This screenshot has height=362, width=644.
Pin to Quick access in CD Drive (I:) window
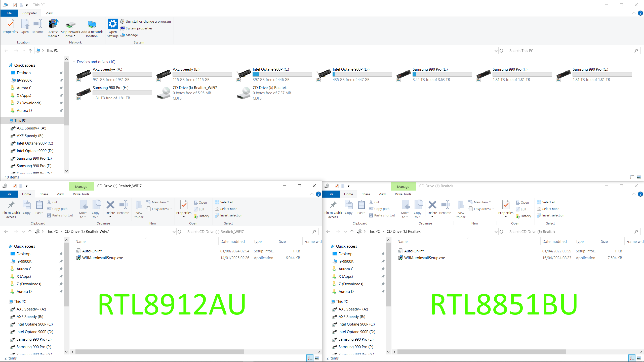tap(11, 210)
